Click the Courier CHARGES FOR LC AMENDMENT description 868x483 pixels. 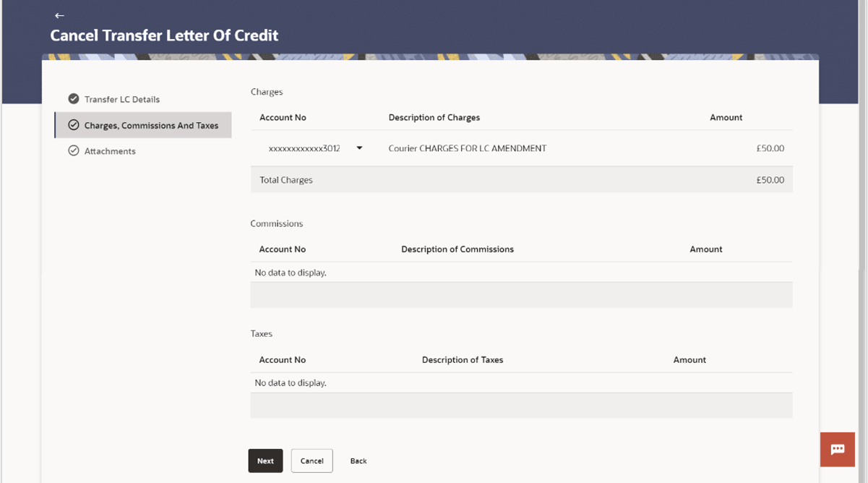(468, 148)
